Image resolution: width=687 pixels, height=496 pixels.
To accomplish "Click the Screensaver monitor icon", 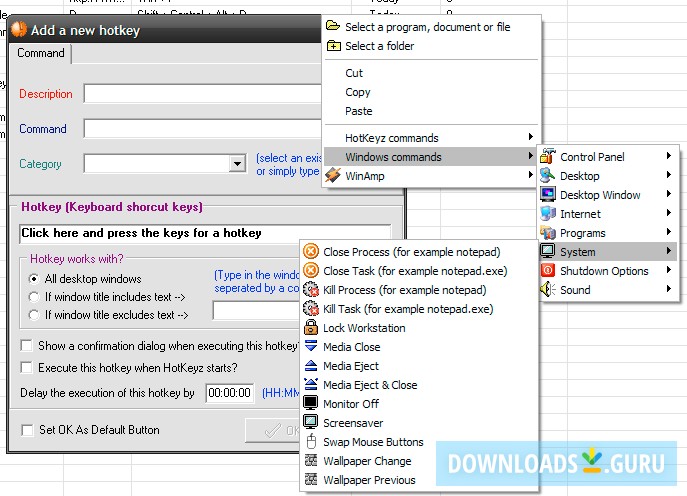I will coord(311,422).
